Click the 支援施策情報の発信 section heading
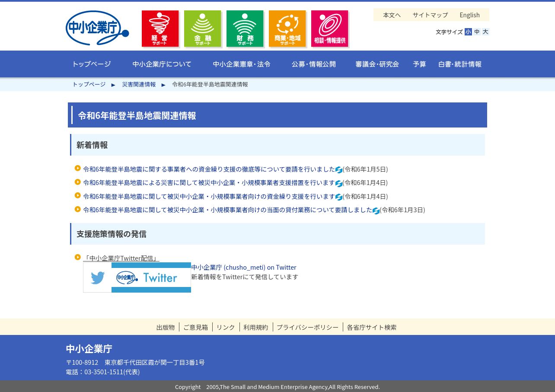Image resolution: width=555 pixels, height=392 pixels. [x=112, y=234]
